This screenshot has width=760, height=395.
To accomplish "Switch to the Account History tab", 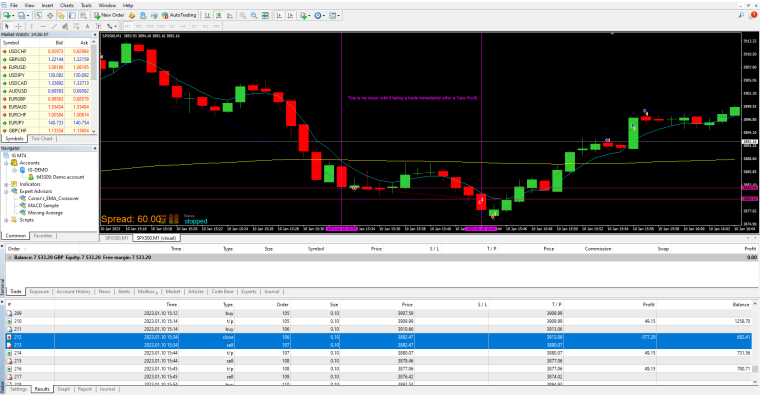I will point(74,292).
